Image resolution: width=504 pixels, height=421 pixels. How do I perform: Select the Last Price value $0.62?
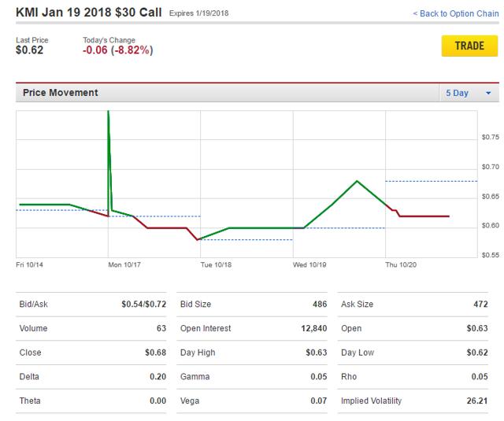coord(29,50)
